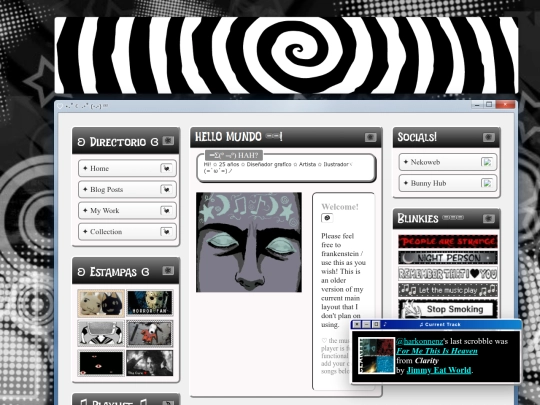
Task: Click the heart icon beside My Work
Action: (x=166, y=210)
